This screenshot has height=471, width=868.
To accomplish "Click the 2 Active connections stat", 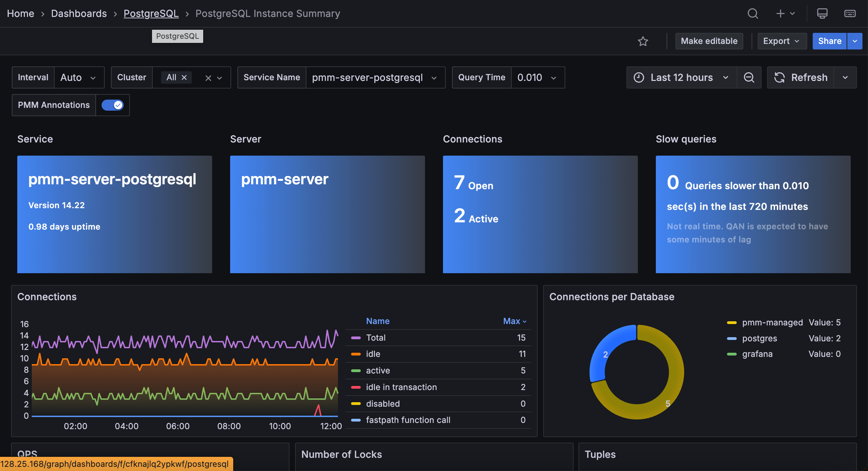I will [x=476, y=216].
